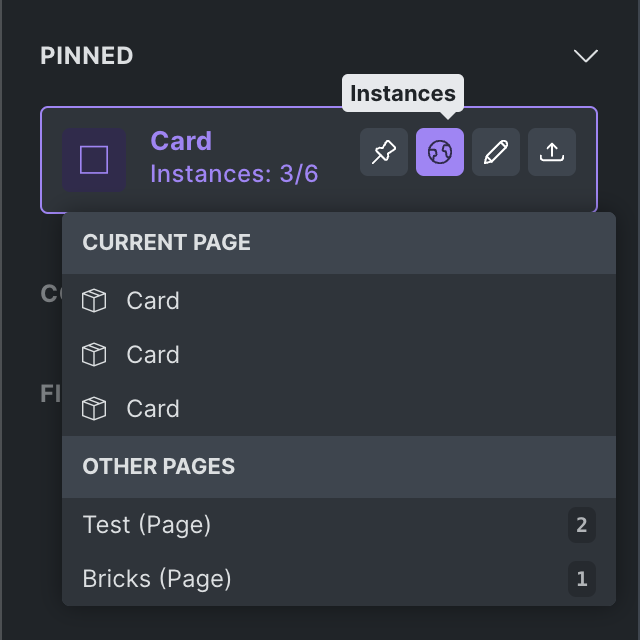Click the Card component name
The height and width of the screenshot is (640, 640).
coord(181,141)
